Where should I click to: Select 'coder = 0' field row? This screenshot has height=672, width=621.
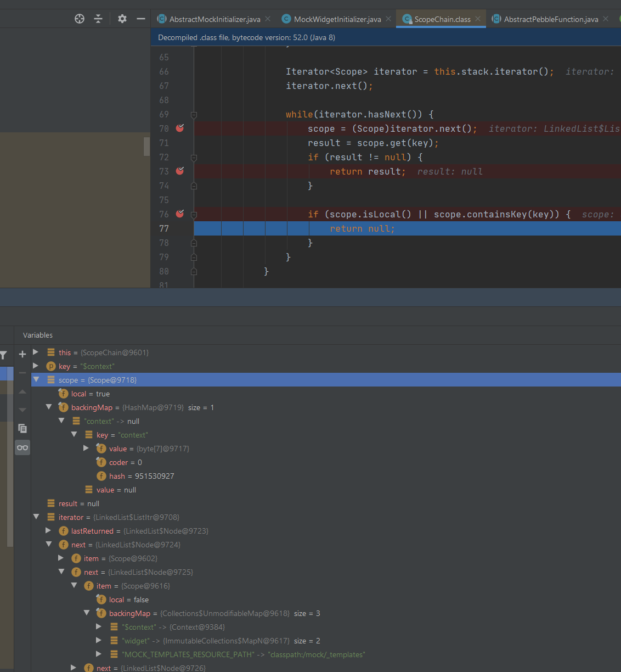pyautogui.click(x=326, y=462)
